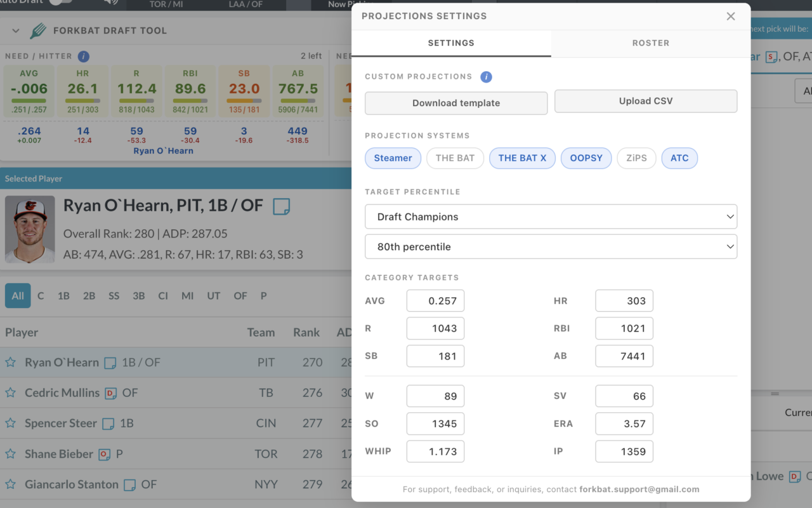Viewport: 812px width, 508px height.
Task: Enable THE BAT projection system
Action: click(x=455, y=158)
